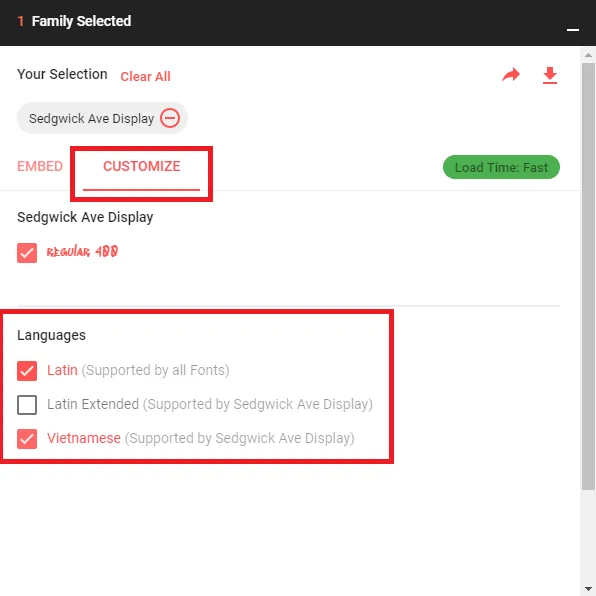Click the download selection icon
Viewport: 596px width, 596px height.
(x=550, y=75)
